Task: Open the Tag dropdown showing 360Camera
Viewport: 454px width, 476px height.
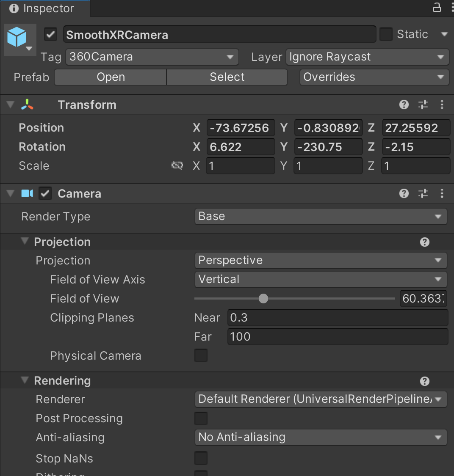Action: click(x=152, y=57)
